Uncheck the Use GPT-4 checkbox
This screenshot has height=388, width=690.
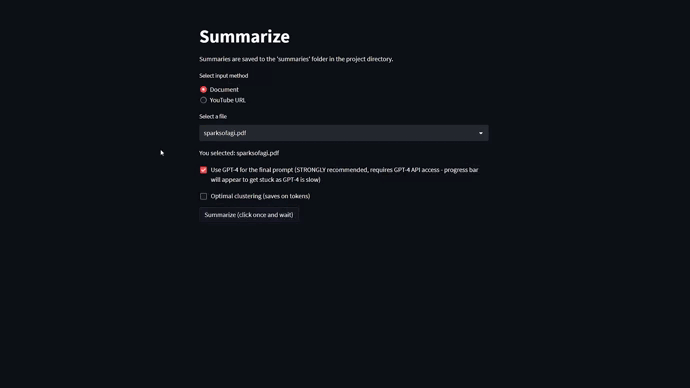click(x=203, y=170)
